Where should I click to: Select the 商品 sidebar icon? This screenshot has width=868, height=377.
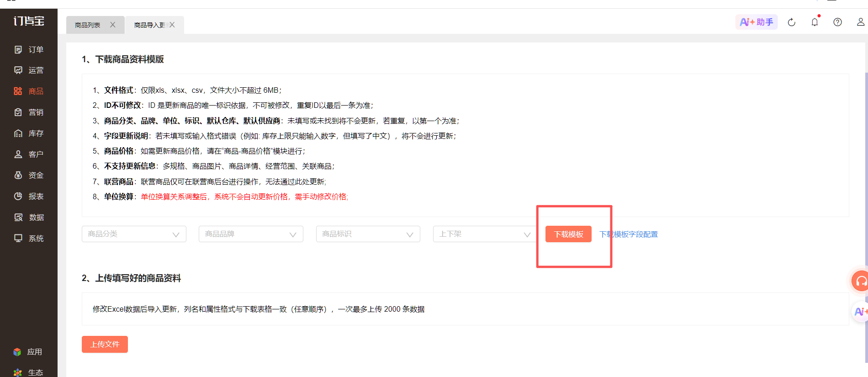coord(18,91)
